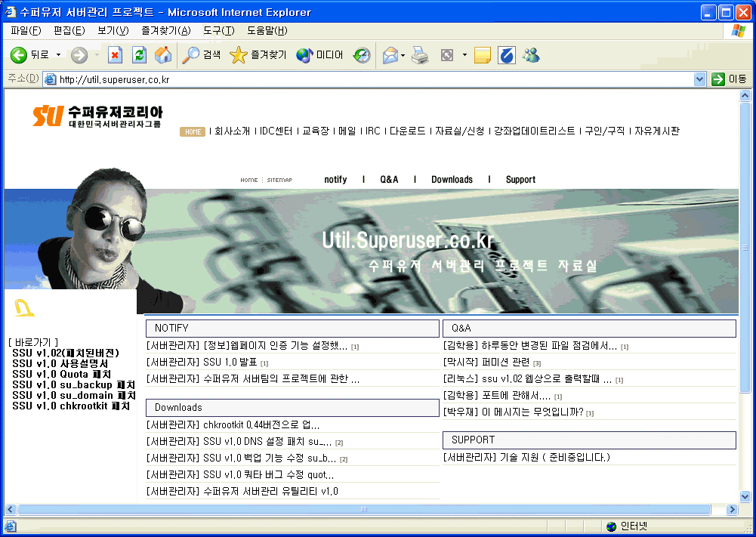
Task: Open the 즐겨찾기(A) menu
Action: pyautogui.click(x=166, y=30)
